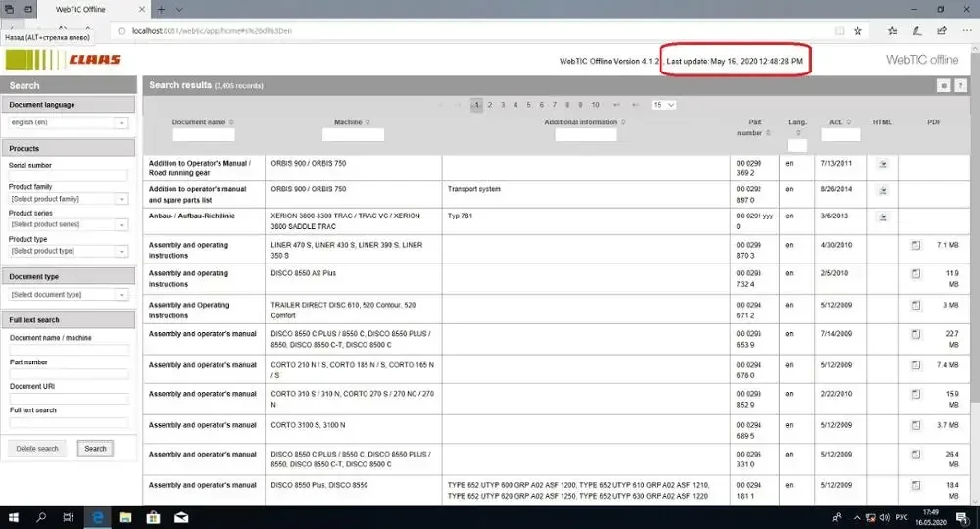Go to results page 5
Viewport: 980px width, 529px height.
click(528, 104)
